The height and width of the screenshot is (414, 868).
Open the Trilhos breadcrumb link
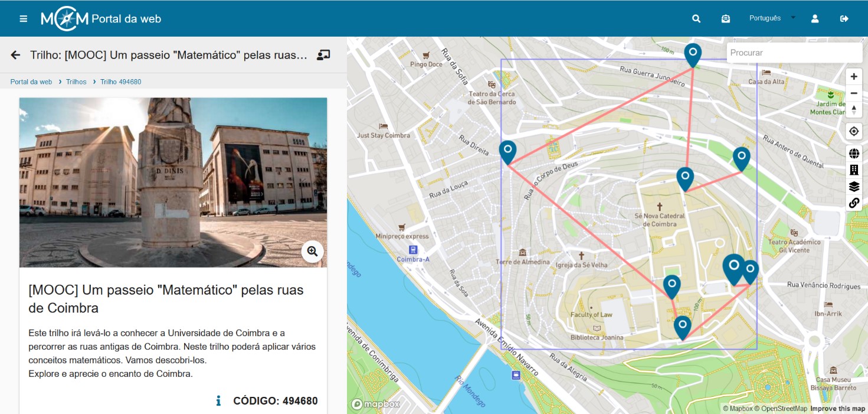[x=76, y=82]
